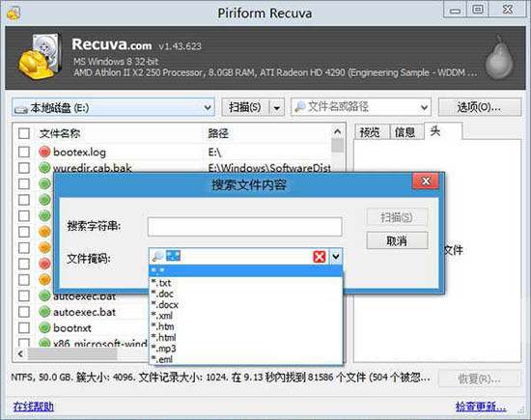Clear the file mask with red X icon
The height and width of the screenshot is (420, 531).
click(320, 257)
